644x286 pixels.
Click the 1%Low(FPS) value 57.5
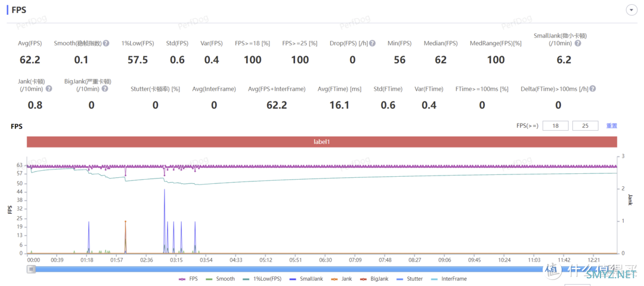point(138,60)
